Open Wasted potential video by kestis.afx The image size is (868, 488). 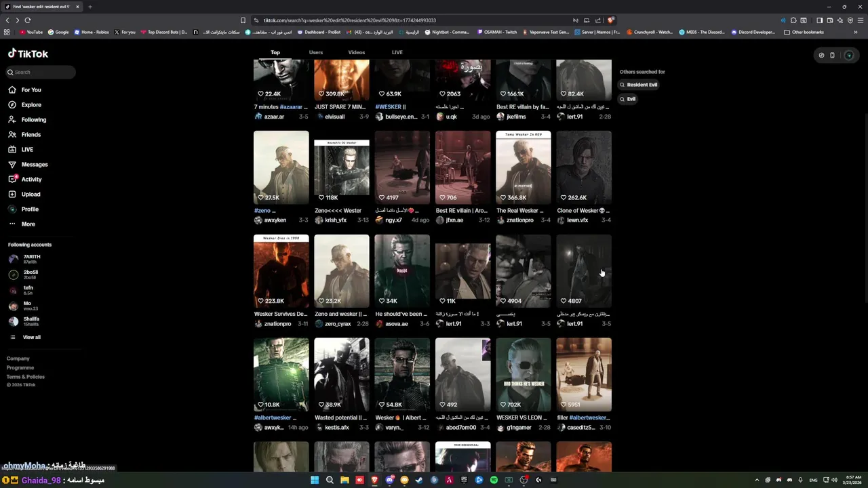click(x=342, y=375)
